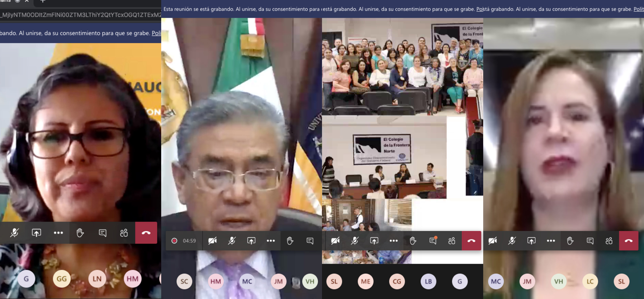Open more actions menu in leftmost toolbar
This screenshot has height=299, width=644.
pos(58,233)
